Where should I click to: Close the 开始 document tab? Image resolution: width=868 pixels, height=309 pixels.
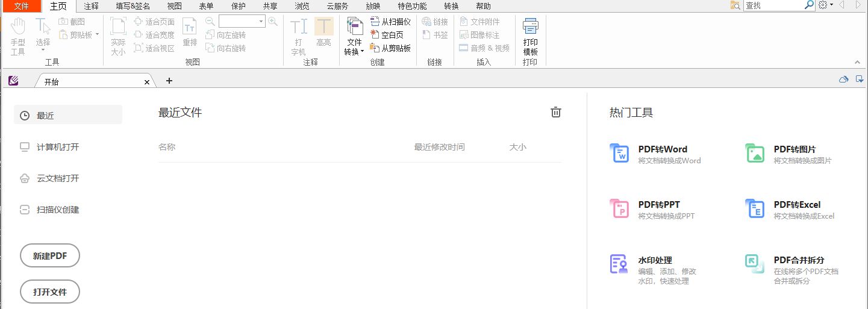point(147,81)
